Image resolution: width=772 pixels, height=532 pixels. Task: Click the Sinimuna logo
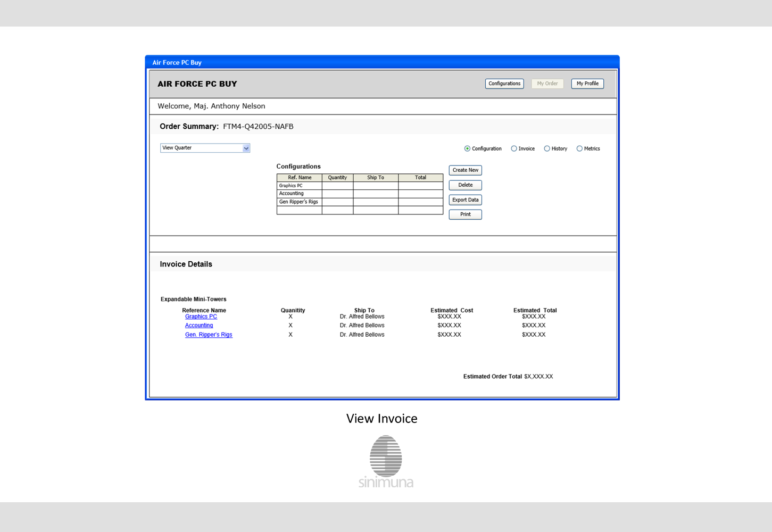[386, 462]
